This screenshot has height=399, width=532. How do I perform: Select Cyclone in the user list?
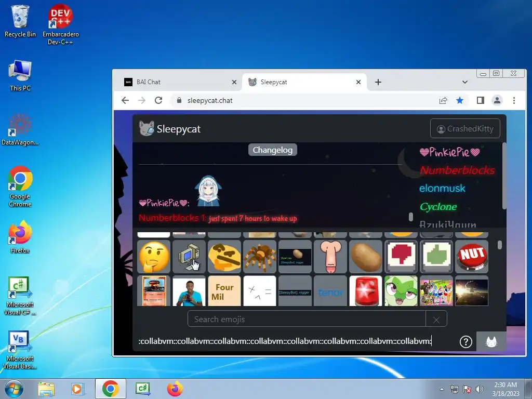(438, 207)
